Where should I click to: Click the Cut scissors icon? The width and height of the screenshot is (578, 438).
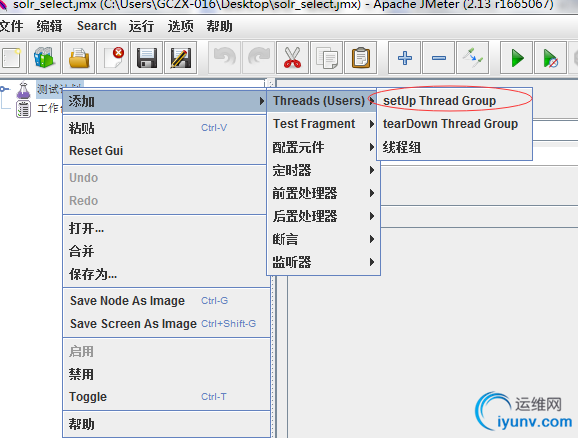point(292,58)
